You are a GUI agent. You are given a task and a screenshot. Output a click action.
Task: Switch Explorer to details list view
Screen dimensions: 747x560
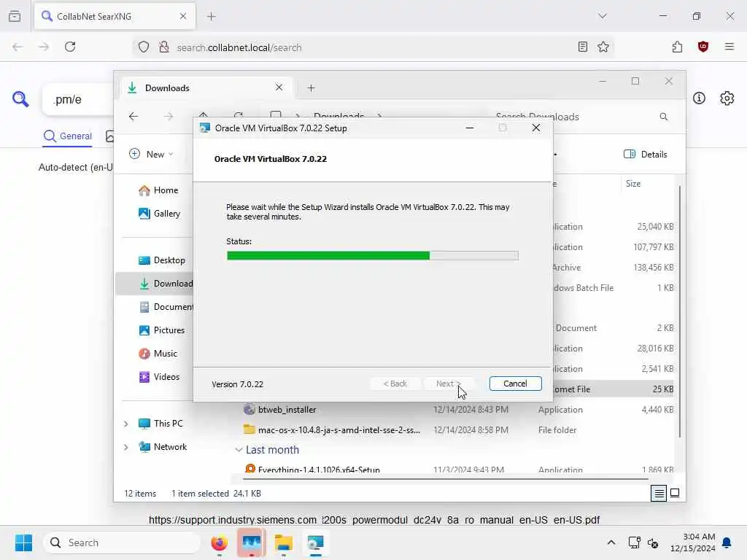[x=659, y=494]
